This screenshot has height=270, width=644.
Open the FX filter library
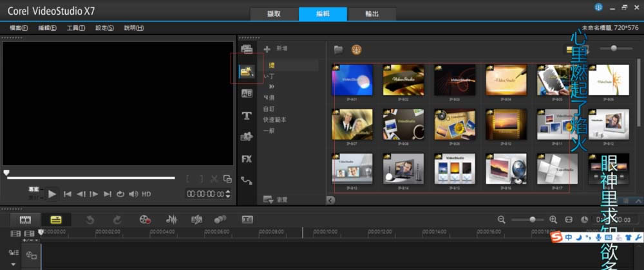click(x=247, y=159)
